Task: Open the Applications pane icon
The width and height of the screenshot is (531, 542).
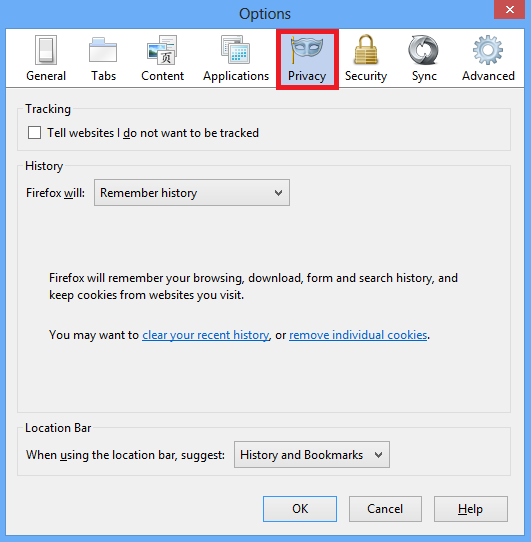Action: (x=235, y=50)
